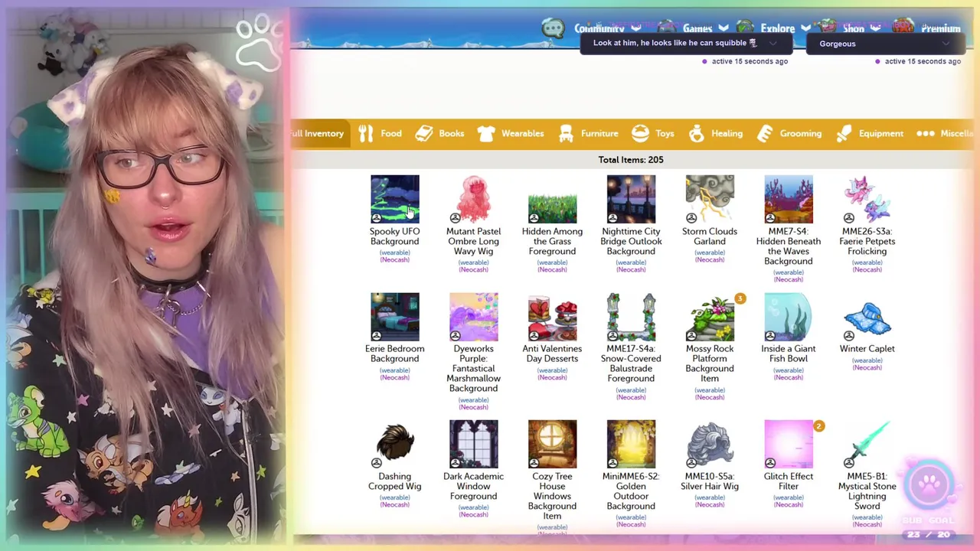The height and width of the screenshot is (551, 980).
Task: Click the Mossy Rock quantity badge 3
Action: pos(740,298)
